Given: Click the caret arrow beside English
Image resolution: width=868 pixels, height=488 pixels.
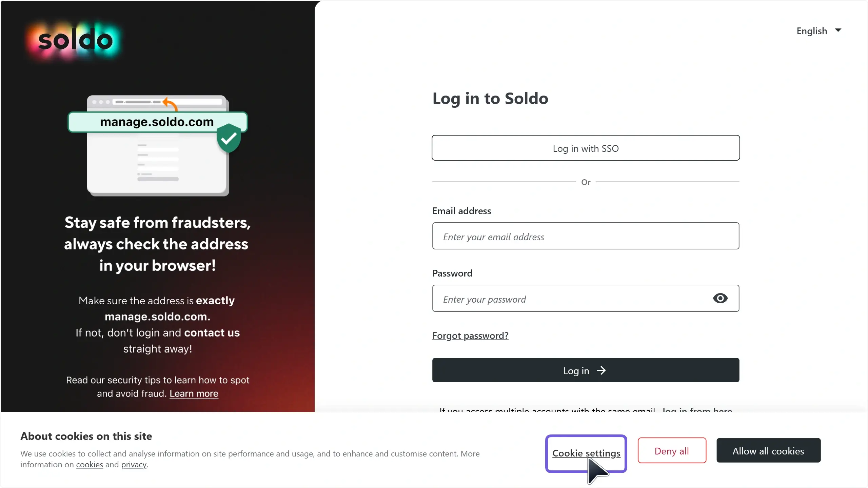Looking at the screenshot, I should tap(838, 30).
